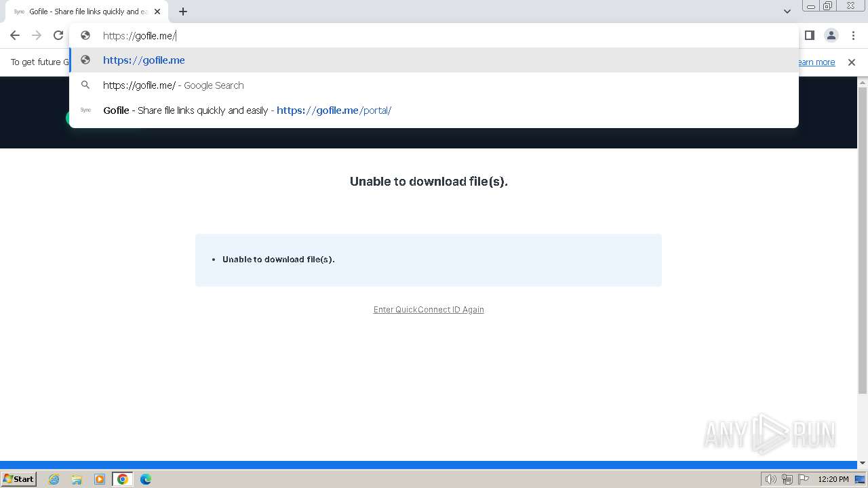This screenshot has height=488, width=868.
Task: Minimize the Chrome window
Action: tap(810, 6)
